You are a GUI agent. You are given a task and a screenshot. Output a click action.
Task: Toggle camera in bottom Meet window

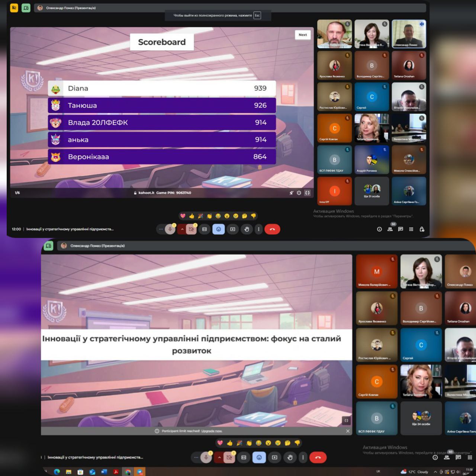[x=229, y=457]
